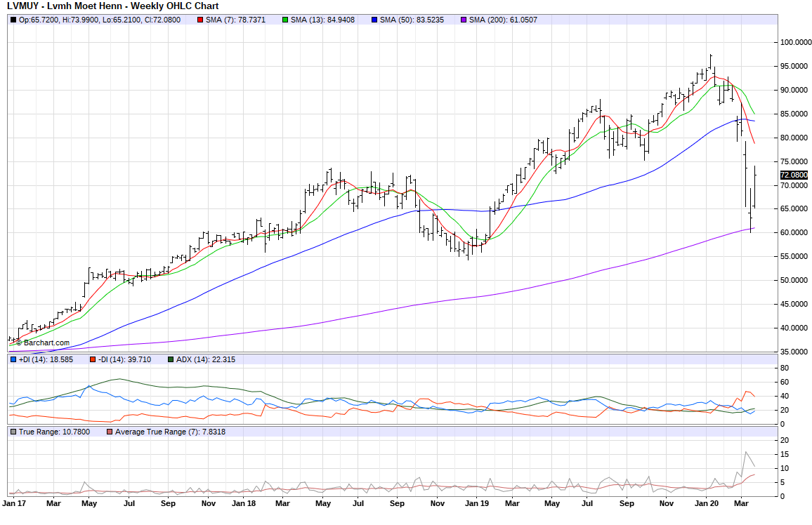Click the 40.0000 price axis label

tap(794, 328)
